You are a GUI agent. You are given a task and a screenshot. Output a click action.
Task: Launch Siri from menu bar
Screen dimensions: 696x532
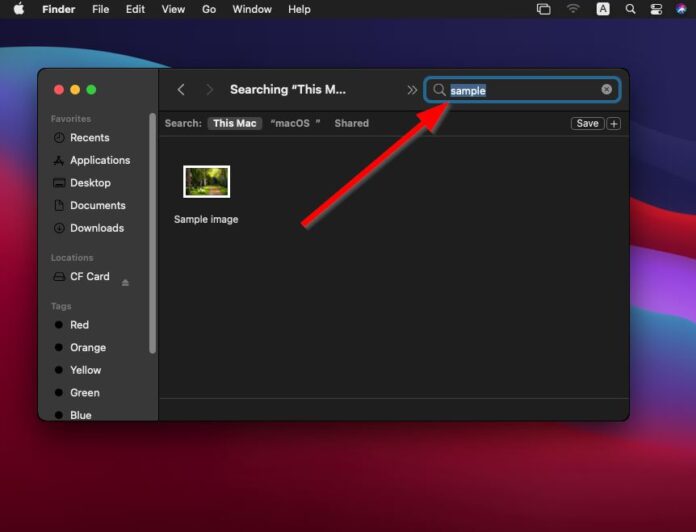[x=681, y=9]
